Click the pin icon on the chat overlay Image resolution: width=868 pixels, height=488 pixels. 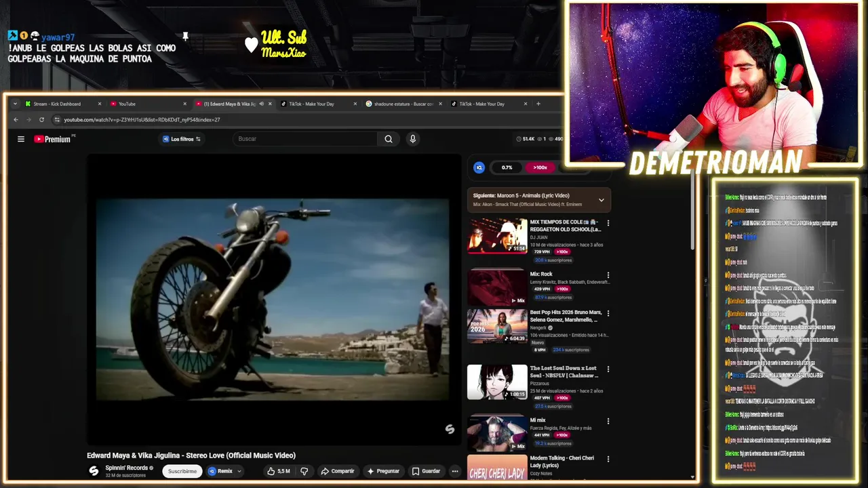click(185, 36)
